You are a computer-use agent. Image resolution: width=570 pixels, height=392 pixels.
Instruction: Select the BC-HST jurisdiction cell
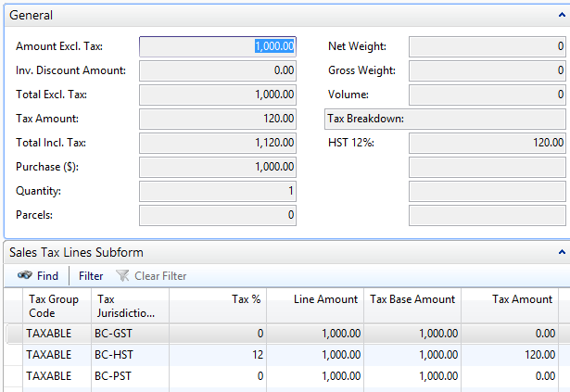tap(130, 355)
